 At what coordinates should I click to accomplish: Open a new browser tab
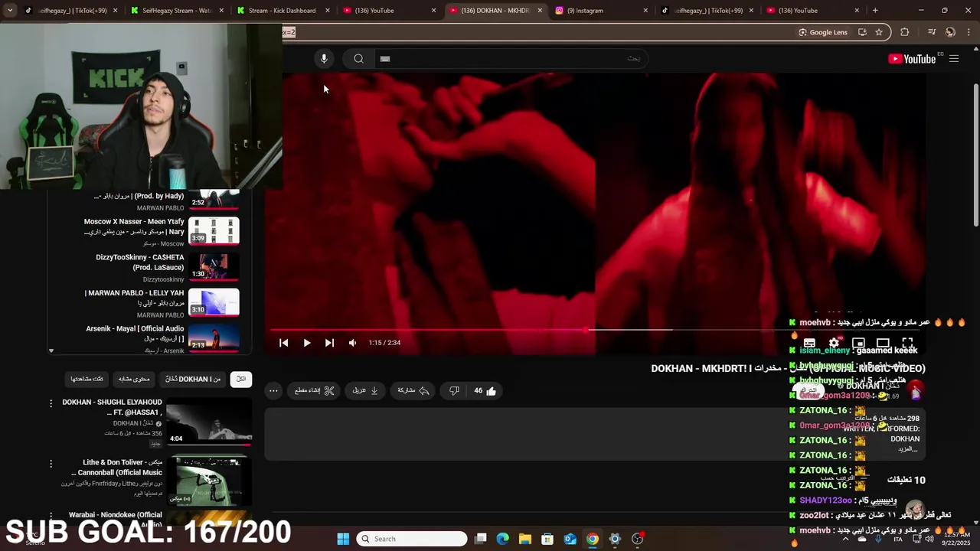[875, 11]
